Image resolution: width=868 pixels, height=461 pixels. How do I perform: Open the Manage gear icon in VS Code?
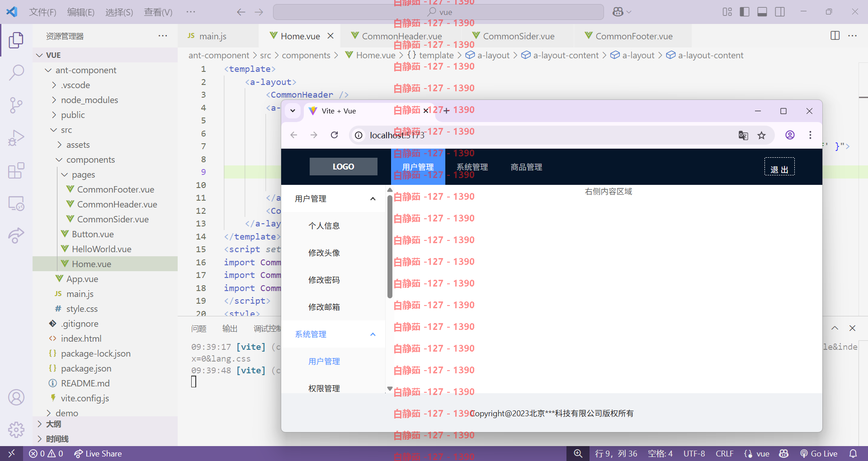coord(16,429)
